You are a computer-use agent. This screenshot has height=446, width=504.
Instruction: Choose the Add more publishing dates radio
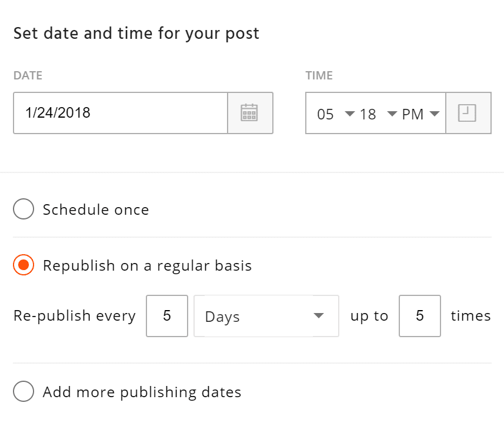point(24,391)
